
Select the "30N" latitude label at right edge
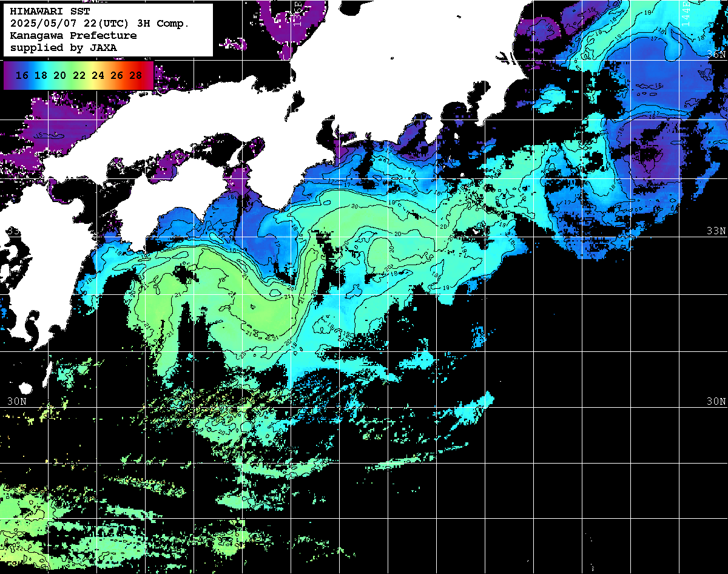tap(716, 402)
